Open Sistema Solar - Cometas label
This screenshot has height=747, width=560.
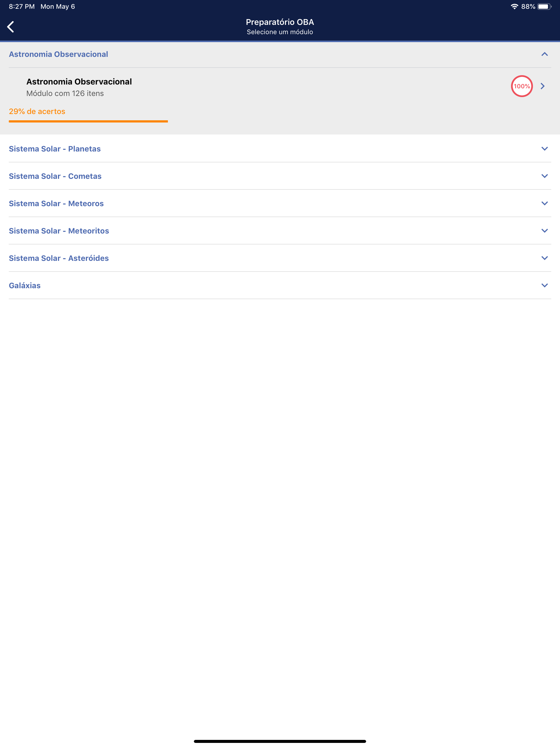(x=55, y=176)
